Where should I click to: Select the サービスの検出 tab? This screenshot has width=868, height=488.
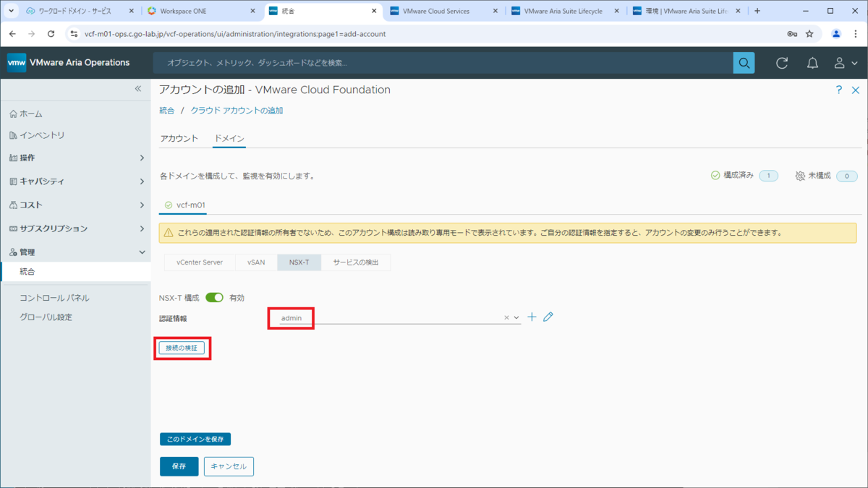(356, 262)
